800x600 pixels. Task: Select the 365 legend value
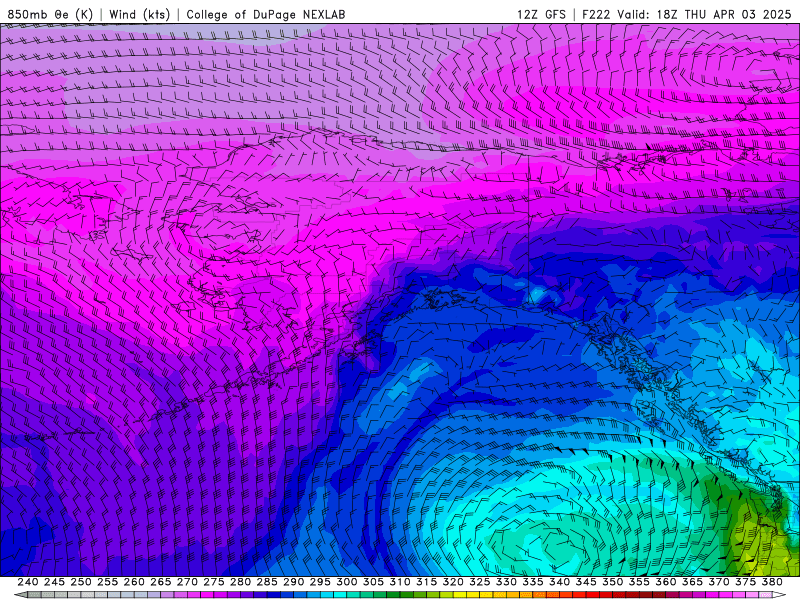tap(692, 582)
